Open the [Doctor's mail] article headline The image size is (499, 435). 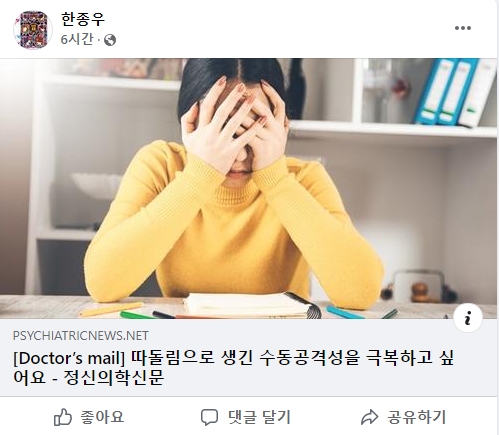pyautogui.click(x=233, y=368)
